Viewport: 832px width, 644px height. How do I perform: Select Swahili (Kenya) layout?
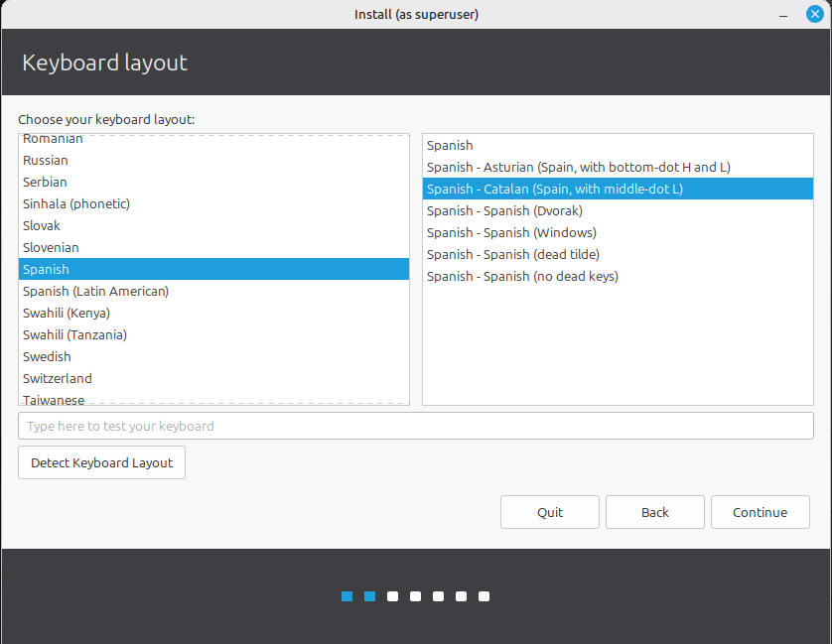(67, 313)
